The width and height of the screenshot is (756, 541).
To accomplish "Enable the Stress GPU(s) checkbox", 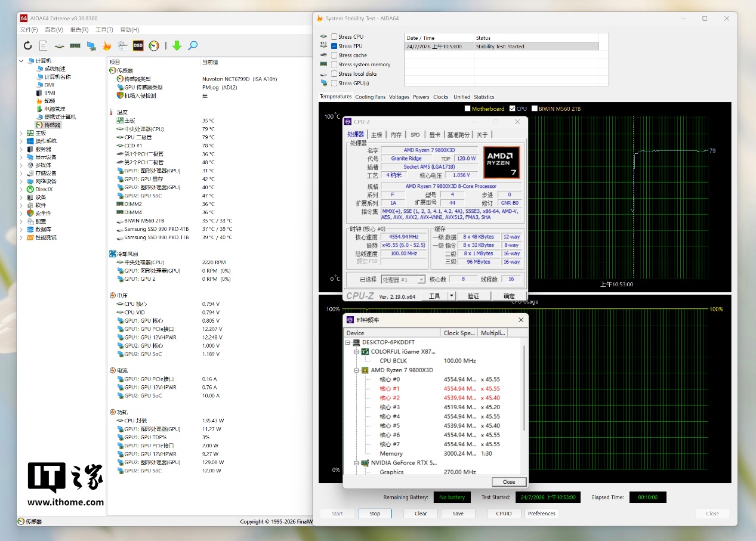I will point(334,83).
